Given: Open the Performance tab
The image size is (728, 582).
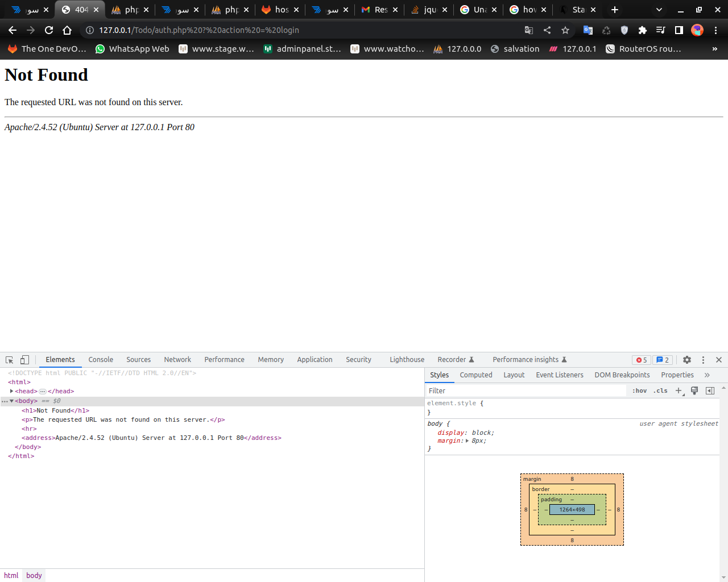Looking at the screenshot, I should click(224, 360).
